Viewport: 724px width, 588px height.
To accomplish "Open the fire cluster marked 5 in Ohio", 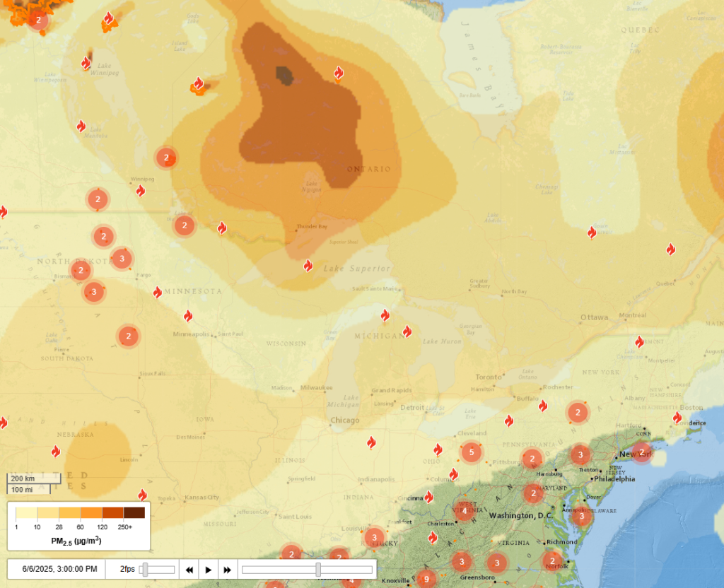I will (x=472, y=452).
